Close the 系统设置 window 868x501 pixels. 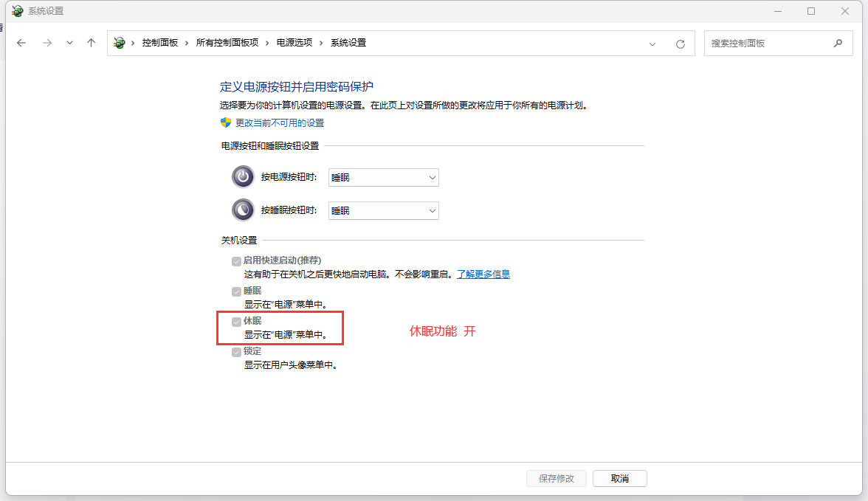844,11
